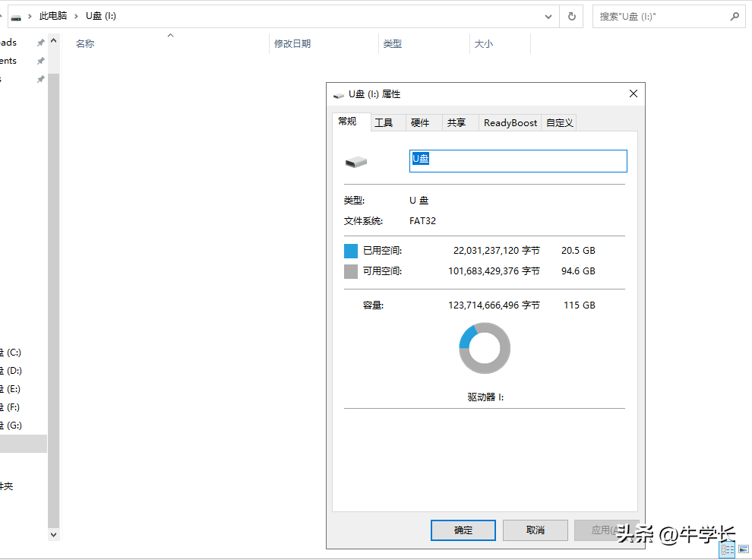Click the large drive icon in properties dialog
The width and height of the screenshot is (752, 560).
coord(355,162)
